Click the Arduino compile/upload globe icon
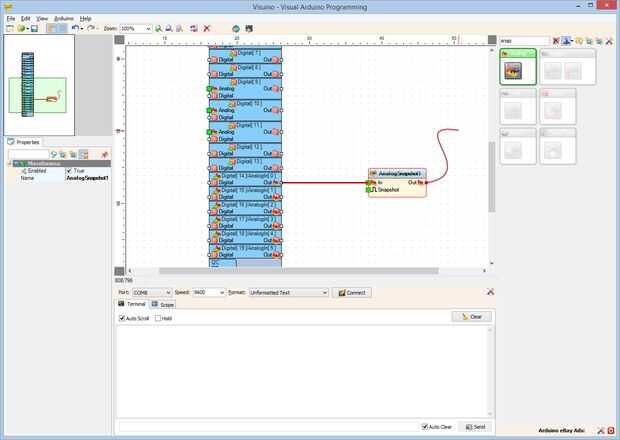 coord(236,28)
